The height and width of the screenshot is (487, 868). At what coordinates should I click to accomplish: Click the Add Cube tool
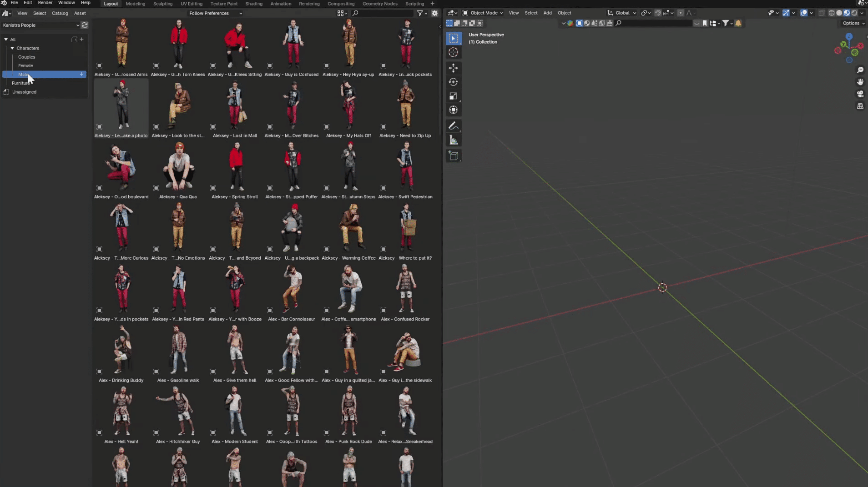[x=453, y=156]
